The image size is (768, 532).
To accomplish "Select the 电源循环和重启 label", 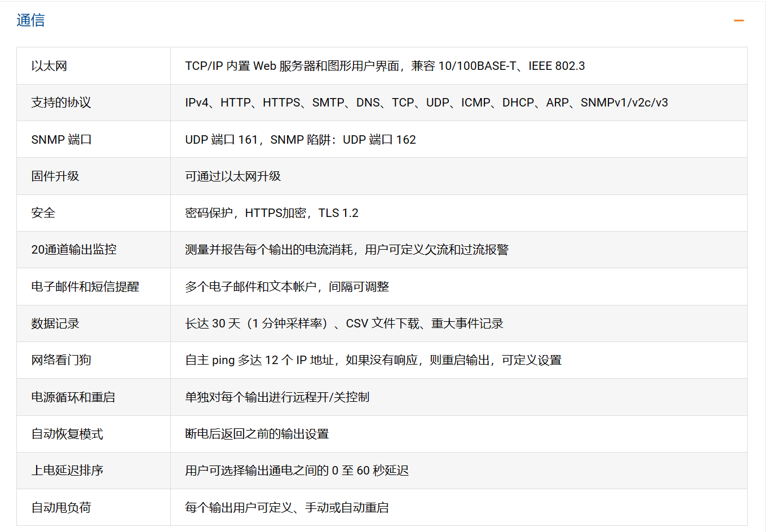I will pos(73,397).
